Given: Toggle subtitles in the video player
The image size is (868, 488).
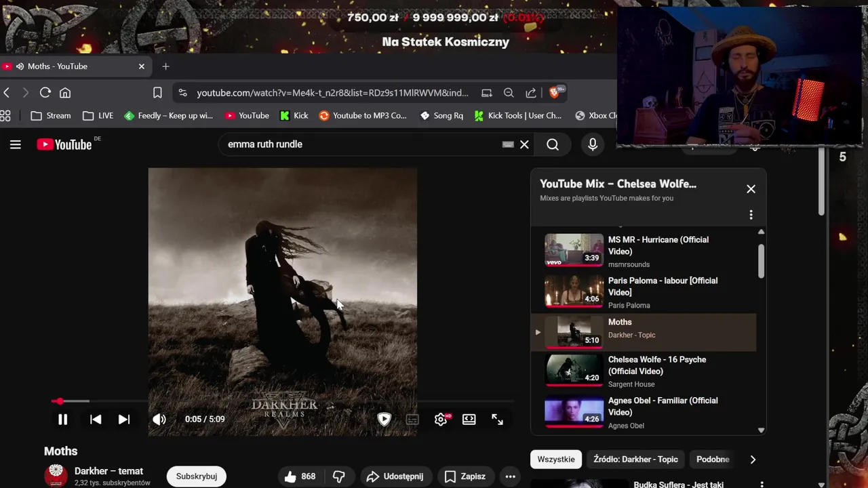Looking at the screenshot, I should [x=412, y=420].
